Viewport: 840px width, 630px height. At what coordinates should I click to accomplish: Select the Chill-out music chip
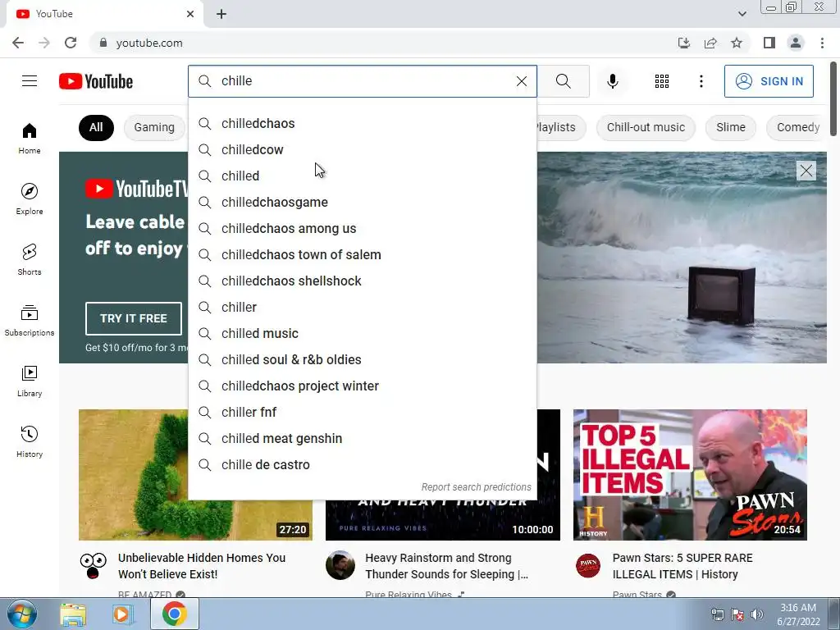(x=646, y=127)
